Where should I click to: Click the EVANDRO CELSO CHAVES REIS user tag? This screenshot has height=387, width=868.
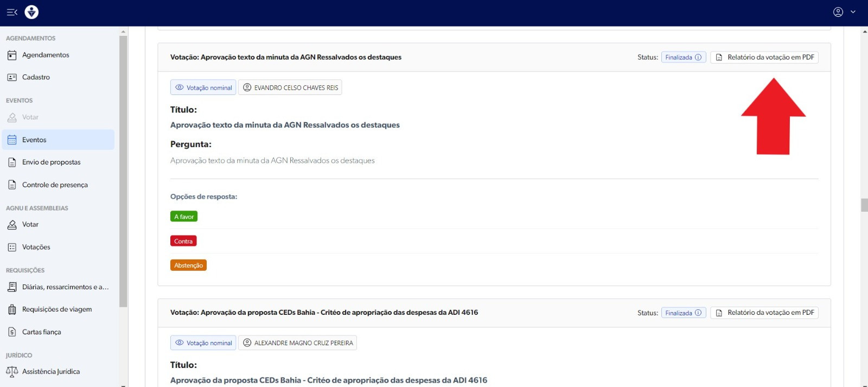point(290,87)
